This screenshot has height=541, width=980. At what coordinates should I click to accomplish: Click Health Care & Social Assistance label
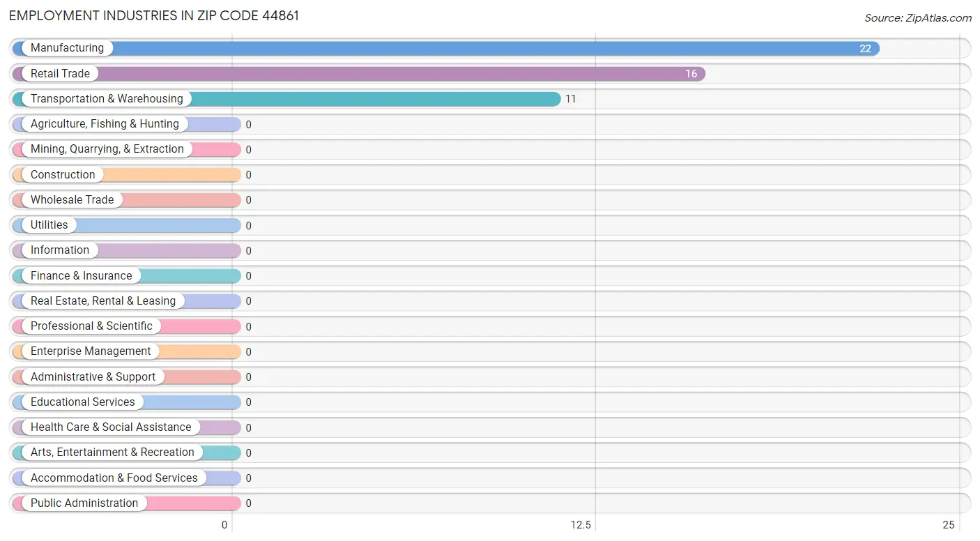click(111, 427)
